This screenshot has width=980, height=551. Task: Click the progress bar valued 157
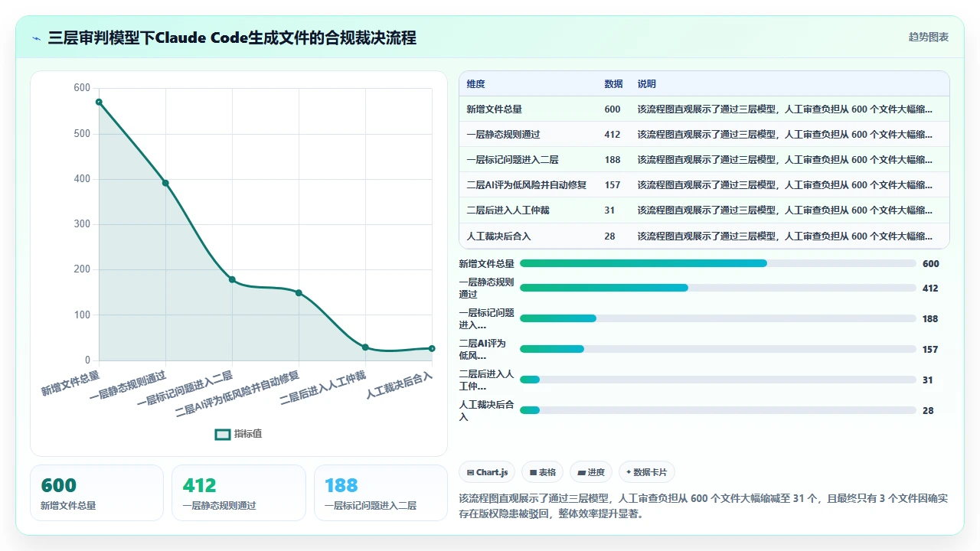[x=718, y=349]
